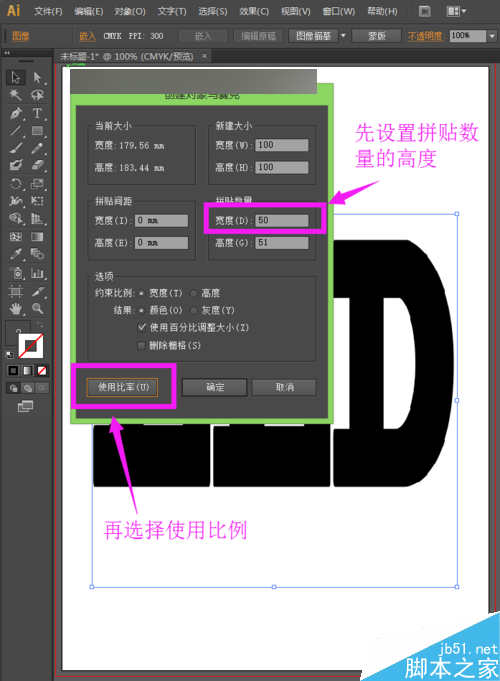Select the Scale tool
The height and width of the screenshot is (681, 500).
[37, 183]
